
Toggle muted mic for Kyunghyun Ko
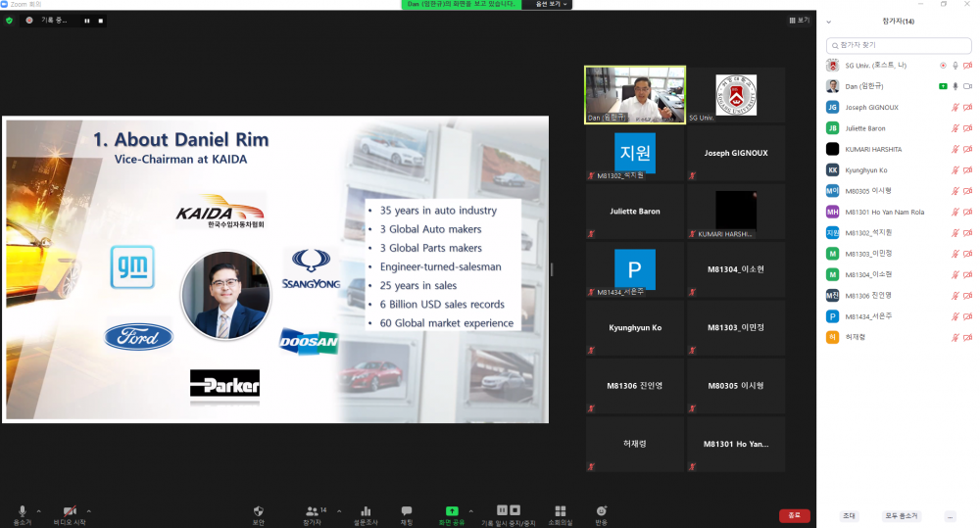(955, 170)
